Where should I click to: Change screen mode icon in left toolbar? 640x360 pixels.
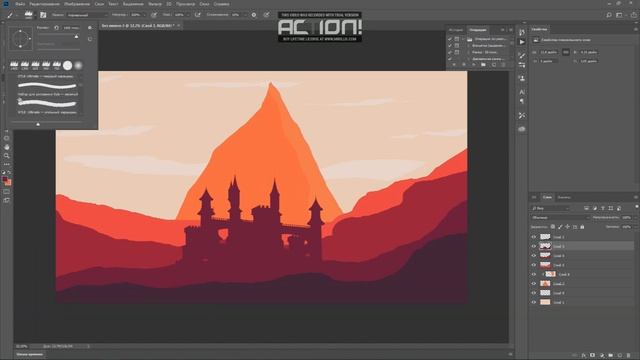[7, 200]
